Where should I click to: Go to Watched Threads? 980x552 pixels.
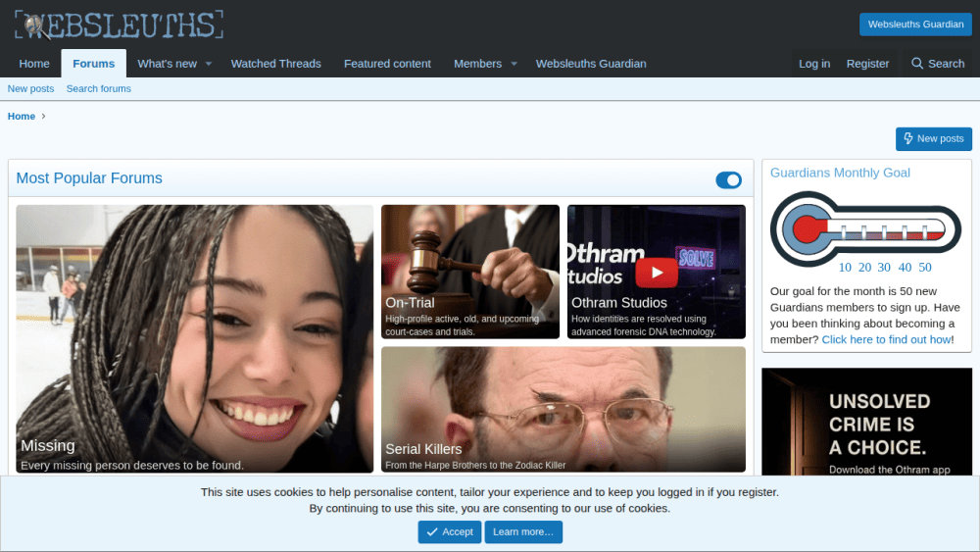tap(275, 64)
